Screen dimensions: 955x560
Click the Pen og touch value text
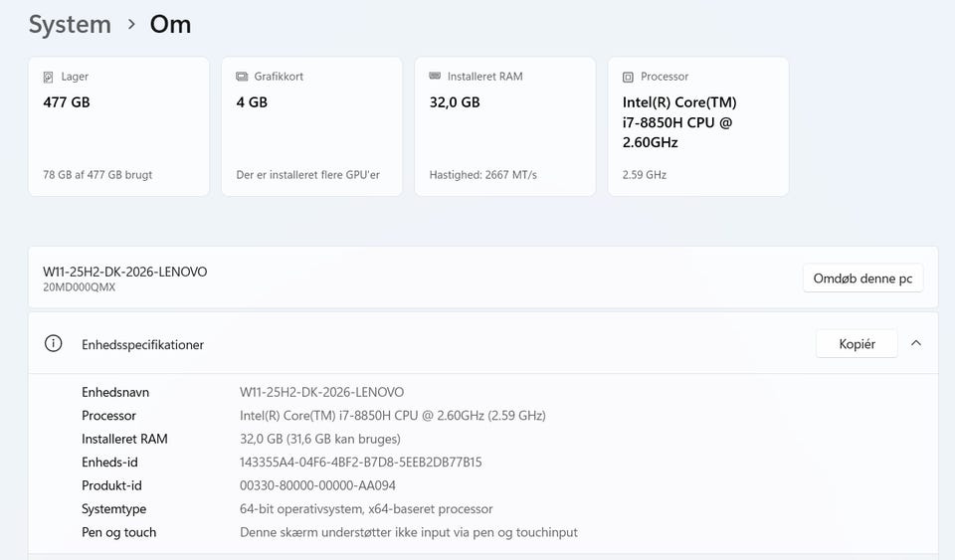(408, 532)
